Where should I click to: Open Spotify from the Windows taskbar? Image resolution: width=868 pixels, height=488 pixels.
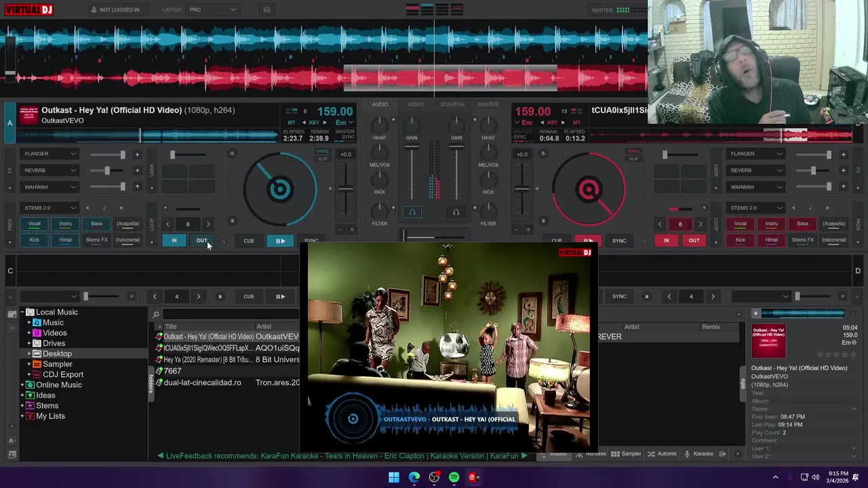tap(454, 477)
